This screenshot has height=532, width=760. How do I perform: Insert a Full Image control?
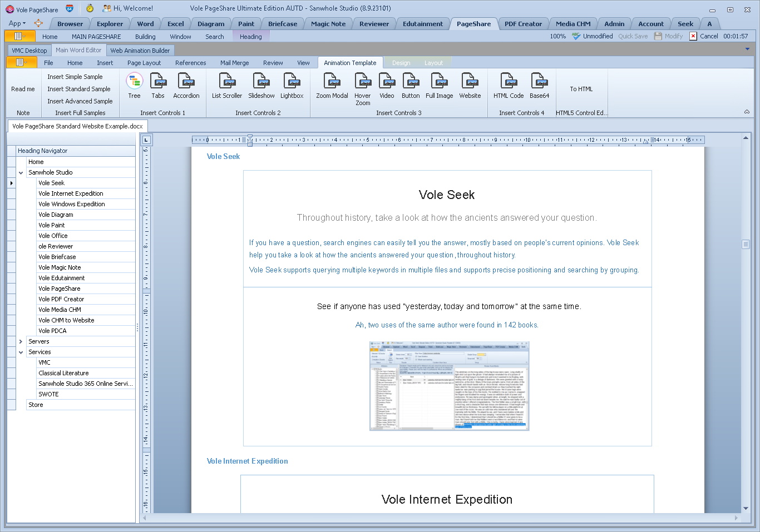pos(440,86)
